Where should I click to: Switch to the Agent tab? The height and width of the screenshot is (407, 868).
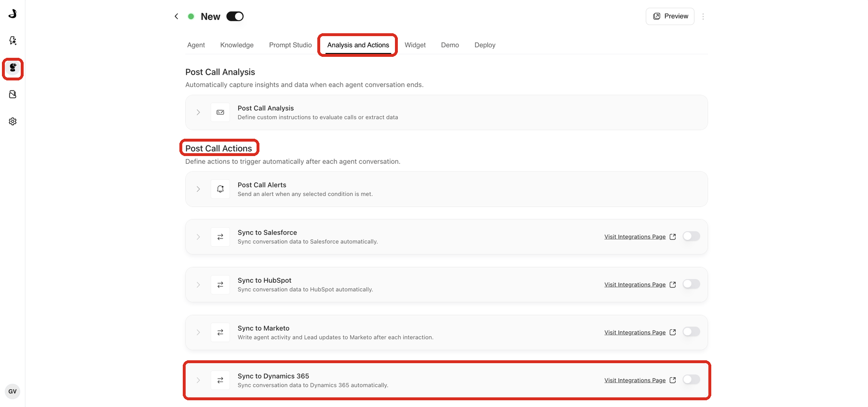pyautogui.click(x=196, y=45)
